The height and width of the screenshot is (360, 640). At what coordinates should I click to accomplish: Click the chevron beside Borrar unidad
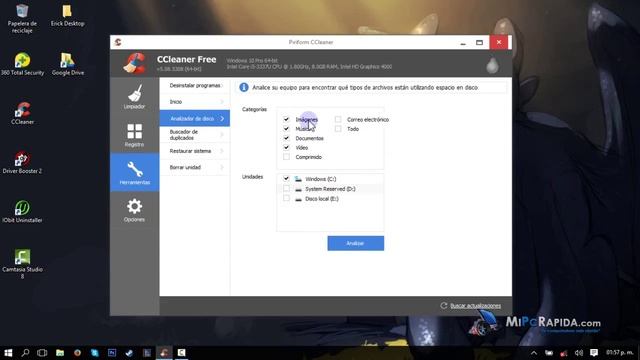[x=222, y=167]
